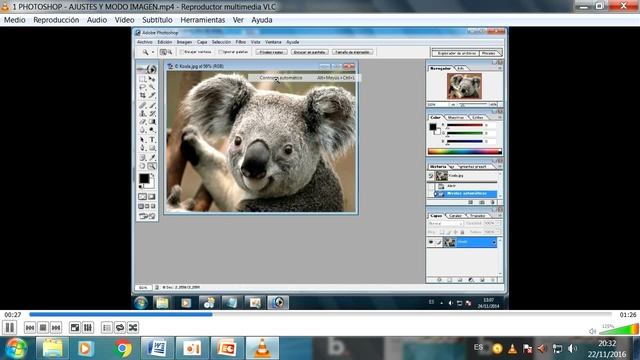Open zoom tool preset dropdown arrow
The image size is (640, 360).
pyautogui.click(x=153, y=52)
